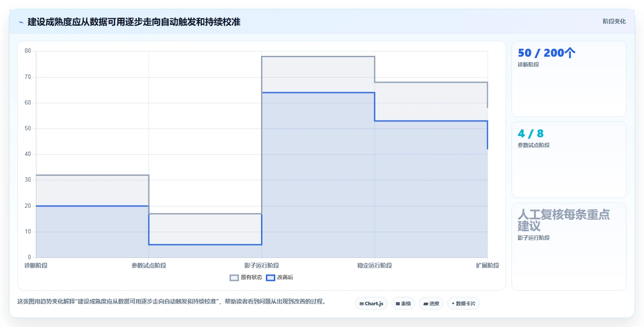Open the 50 / 200个 诊断阶段 card
Viewport: 644px width, 327px height.
[569, 79]
